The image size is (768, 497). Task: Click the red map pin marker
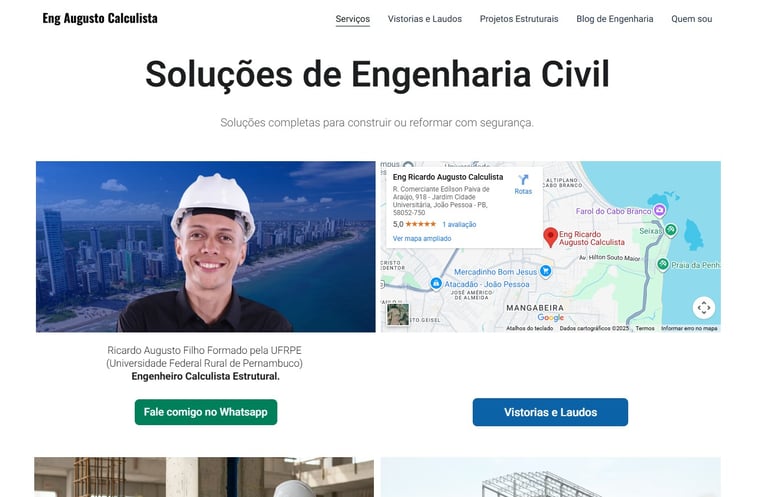tap(551, 237)
